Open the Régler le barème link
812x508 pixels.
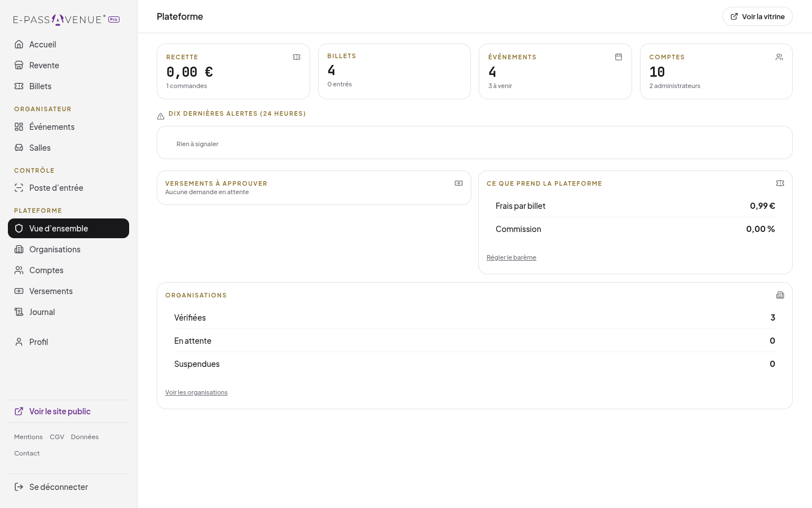(x=511, y=257)
